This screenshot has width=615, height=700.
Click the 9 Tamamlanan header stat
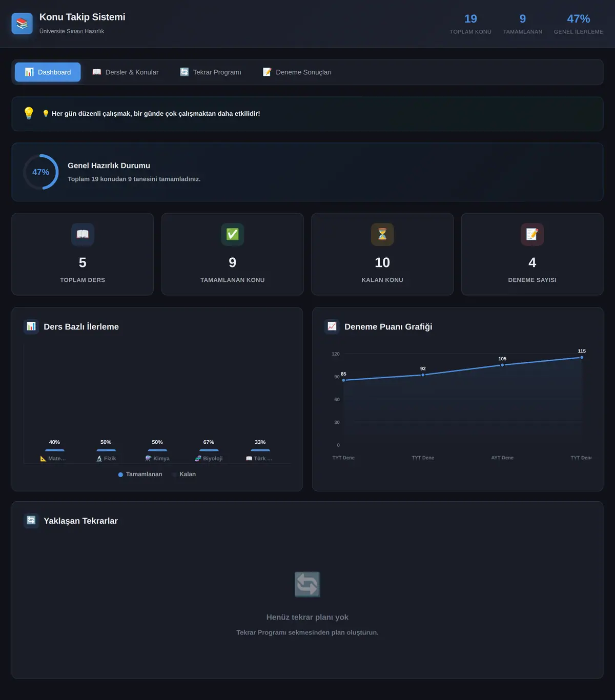(x=523, y=24)
